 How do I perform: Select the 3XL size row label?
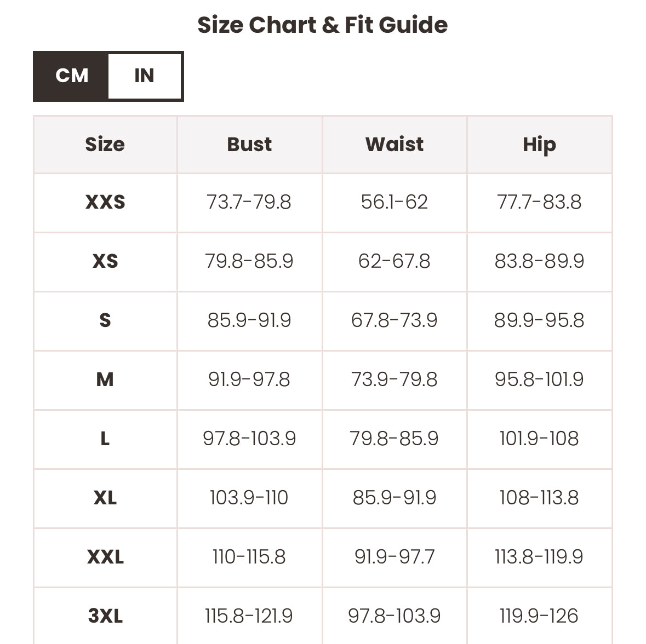coord(105,616)
